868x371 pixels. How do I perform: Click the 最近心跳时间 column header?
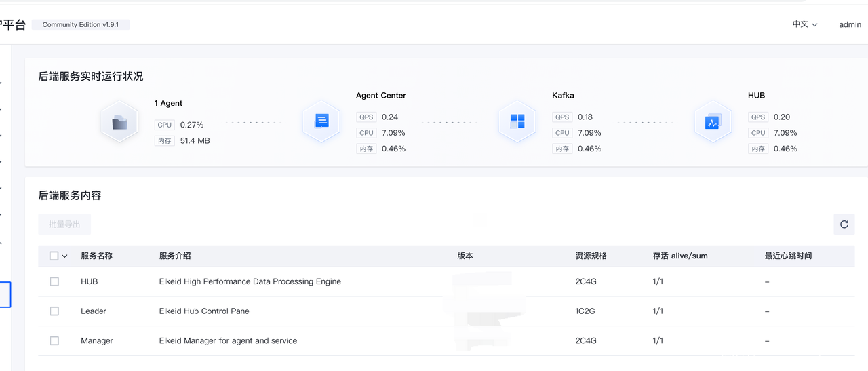point(788,256)
